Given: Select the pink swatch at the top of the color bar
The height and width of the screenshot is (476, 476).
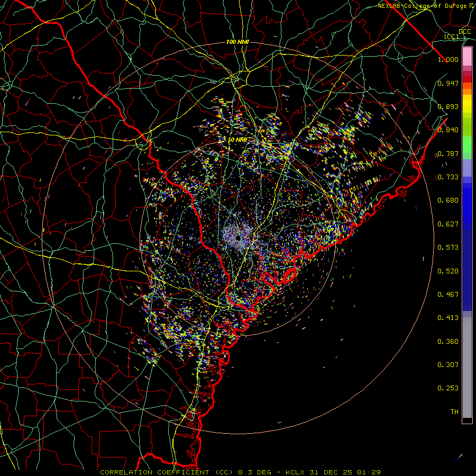Looking at the screenshot, I should coord(467,57).
